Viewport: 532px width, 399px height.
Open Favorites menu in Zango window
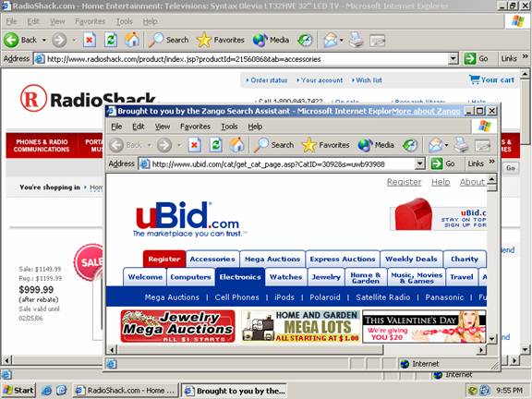pos(195,127)
